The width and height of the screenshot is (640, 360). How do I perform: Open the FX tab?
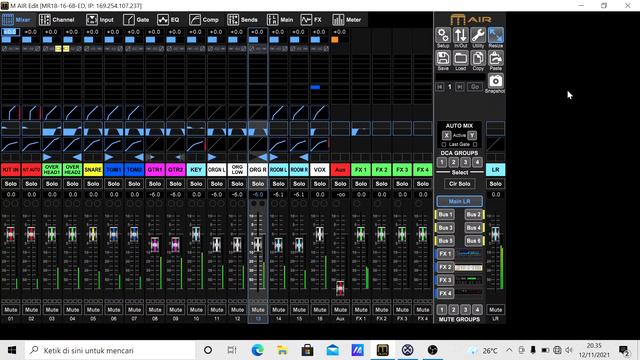(311, 20)
